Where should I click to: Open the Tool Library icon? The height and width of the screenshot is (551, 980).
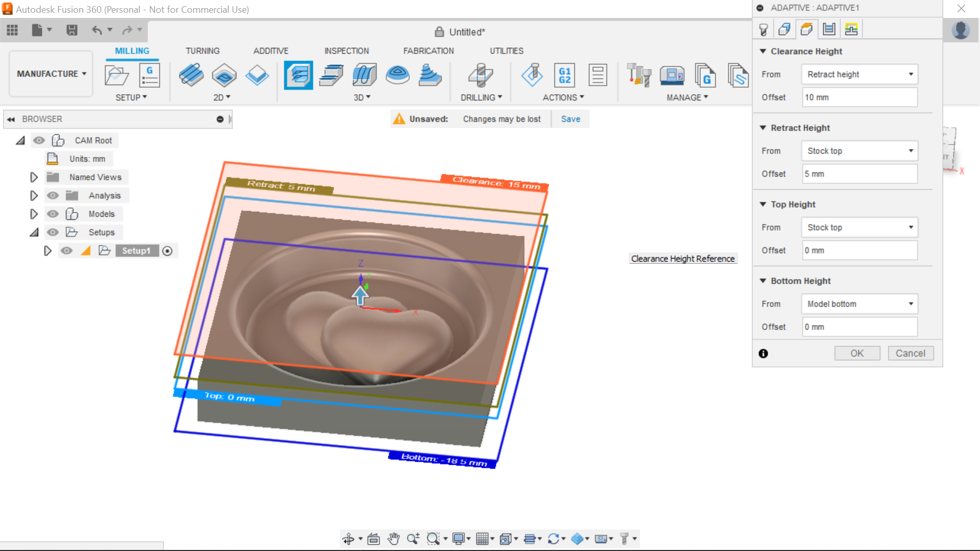639,76
